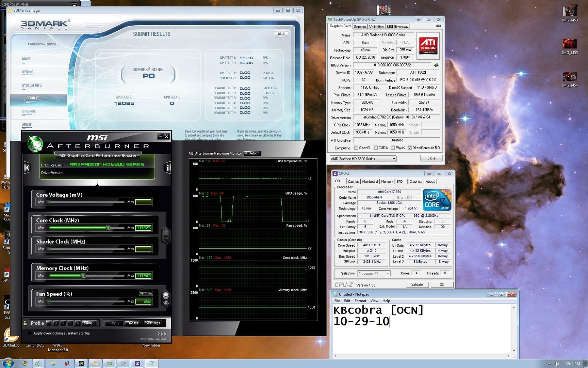Viewport: 588px width, 368px height.
Task: Click the CPU-Z taskbar icon
Action: pyautogui.click(x=137, y=364)
